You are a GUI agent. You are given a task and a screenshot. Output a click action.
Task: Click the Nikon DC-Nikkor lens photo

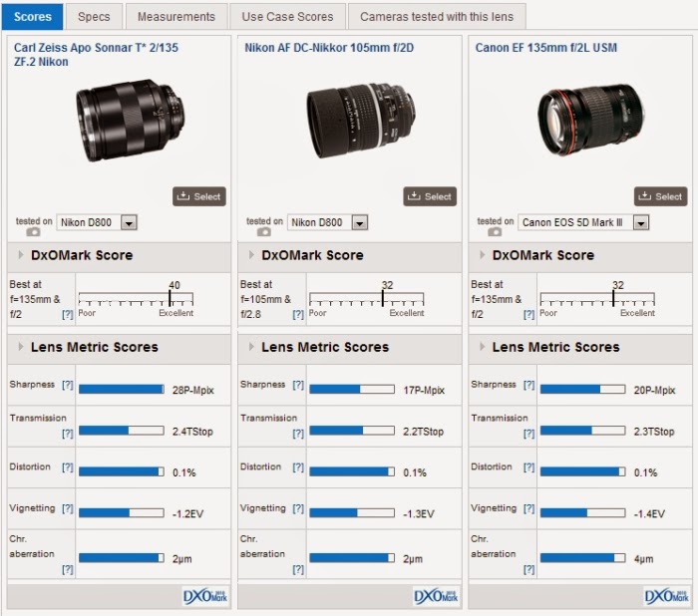pyautogui.click(x=361, y=121)
